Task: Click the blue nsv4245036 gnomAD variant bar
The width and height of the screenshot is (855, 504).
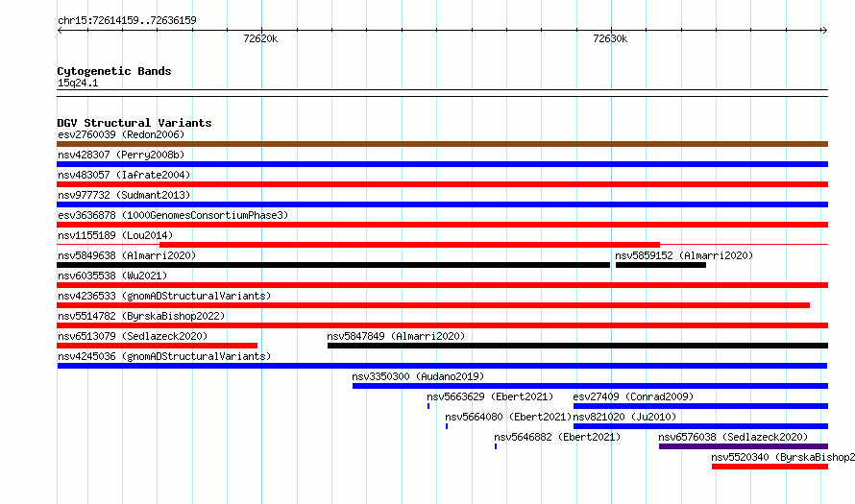Action: pos(442,366)
